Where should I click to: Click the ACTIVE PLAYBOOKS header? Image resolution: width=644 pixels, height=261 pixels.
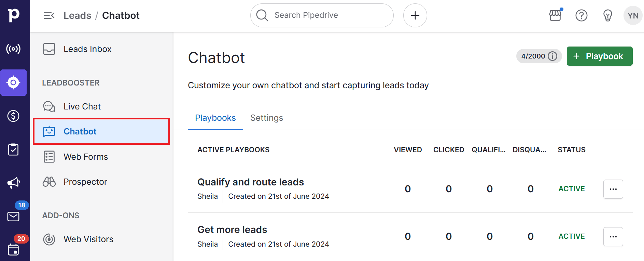click(x=234, y=150)
